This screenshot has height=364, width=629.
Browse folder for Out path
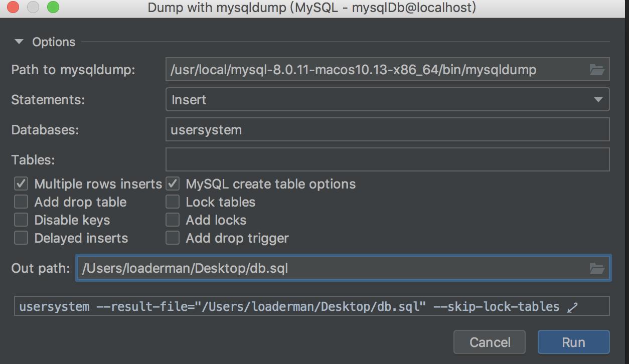coord(596,268)
